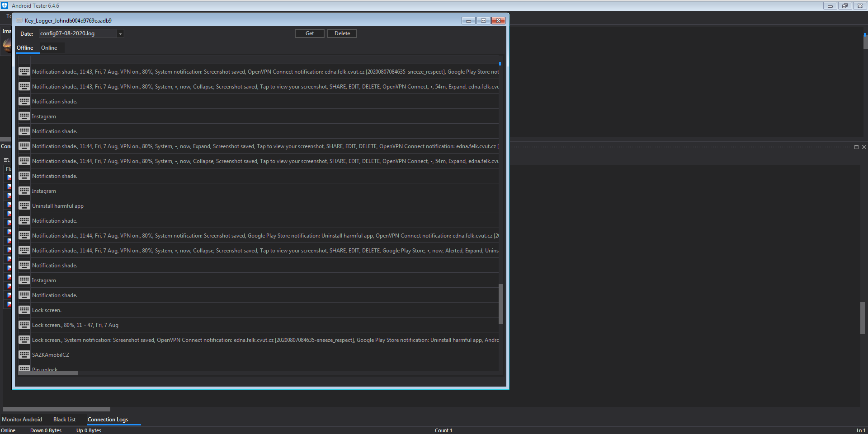The height and width of the screenshot is (434, 868).
Task: Minimize the Key_Logger window
Action: point(468,21)
